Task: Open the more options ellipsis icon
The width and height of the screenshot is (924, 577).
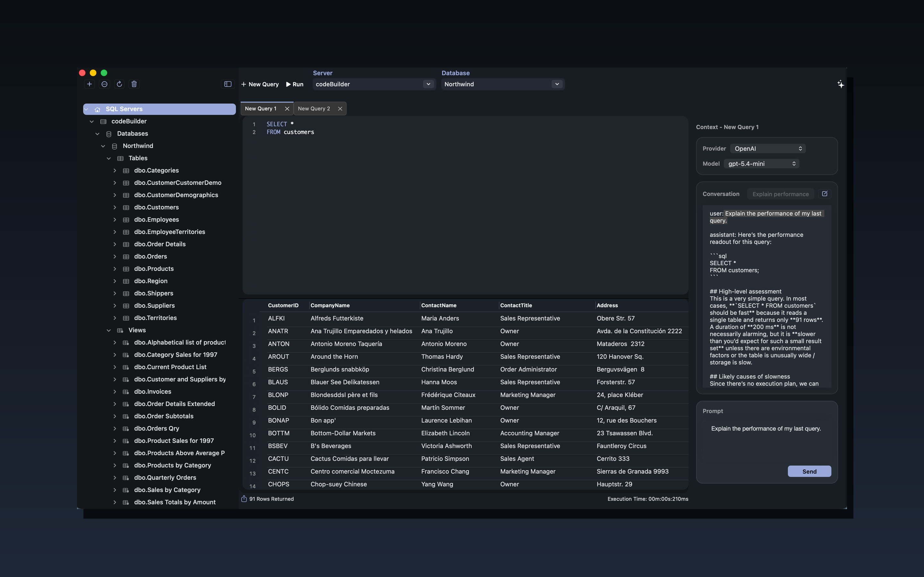Action: pyautogui.click(x=105, y=84)
